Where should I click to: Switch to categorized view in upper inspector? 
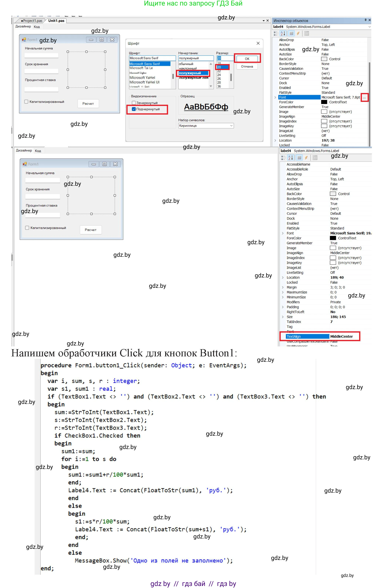[276, 33]
